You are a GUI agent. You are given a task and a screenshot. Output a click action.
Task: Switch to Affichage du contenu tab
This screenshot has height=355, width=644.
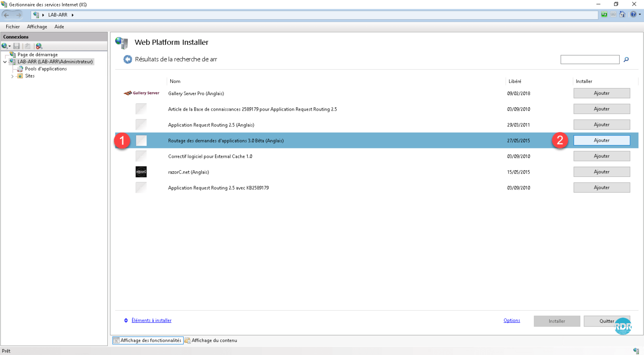211,340
